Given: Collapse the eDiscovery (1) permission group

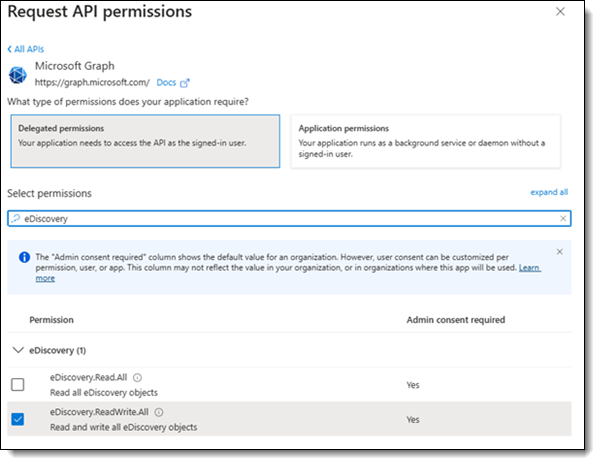Looking at the screenshot, I should point(18,350).
